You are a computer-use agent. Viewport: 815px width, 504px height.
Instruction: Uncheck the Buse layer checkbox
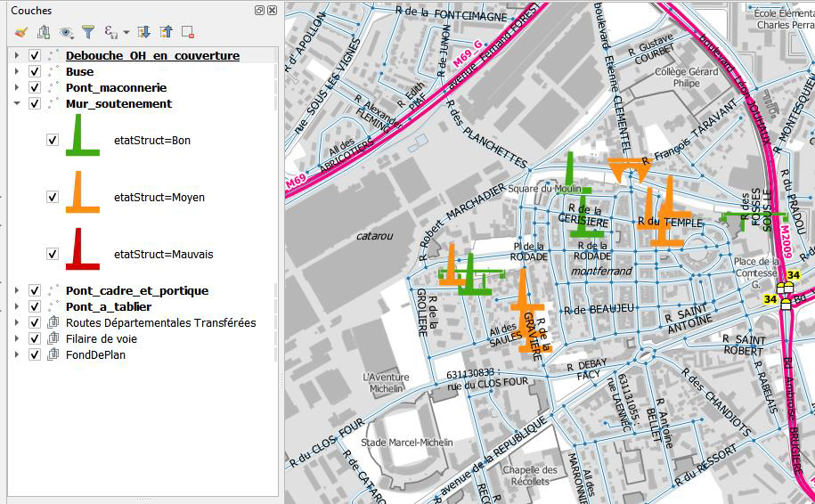tap(35, 72)
